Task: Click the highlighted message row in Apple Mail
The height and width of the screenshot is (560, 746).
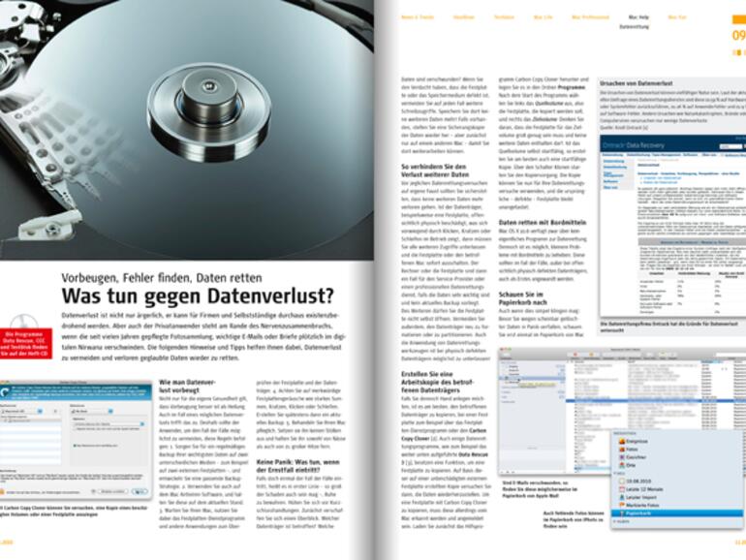Action: coord(657,401)
